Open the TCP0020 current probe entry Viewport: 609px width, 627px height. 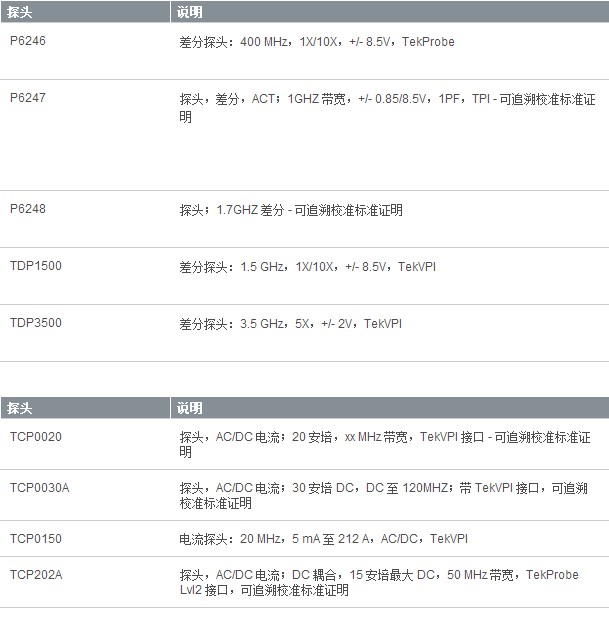click(36, 437)
